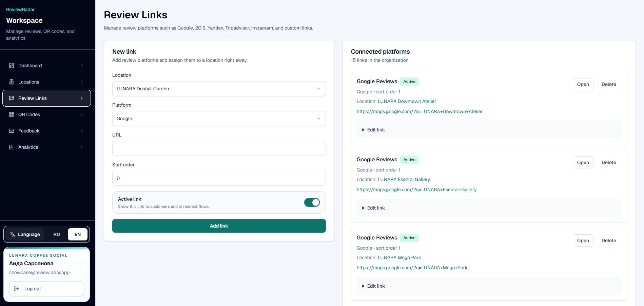
Task: Click the Review Links chevron in sidebar
Action: (82, 98)
